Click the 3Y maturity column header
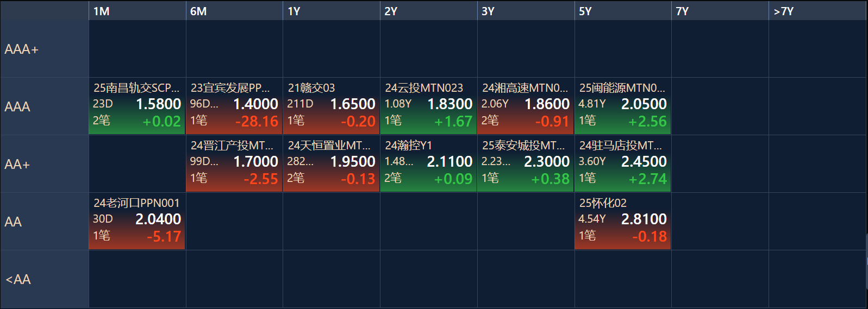Screen dimensions: 868x309 pos(526,11)
